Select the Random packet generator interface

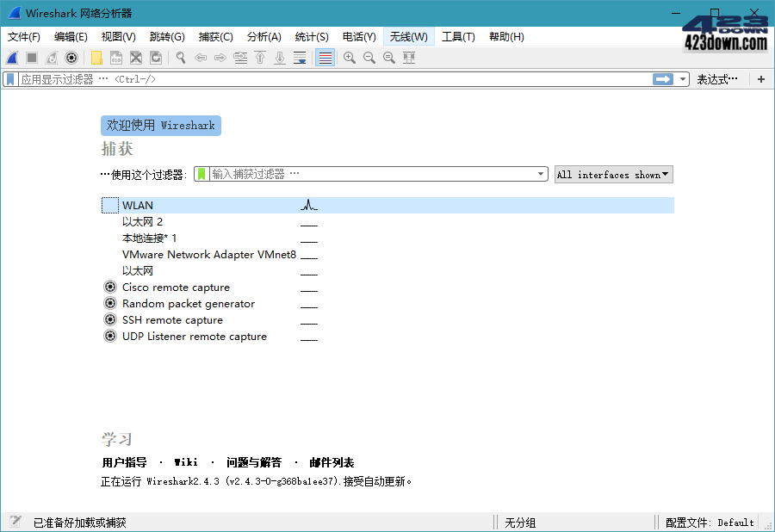[x=189, y=303]
